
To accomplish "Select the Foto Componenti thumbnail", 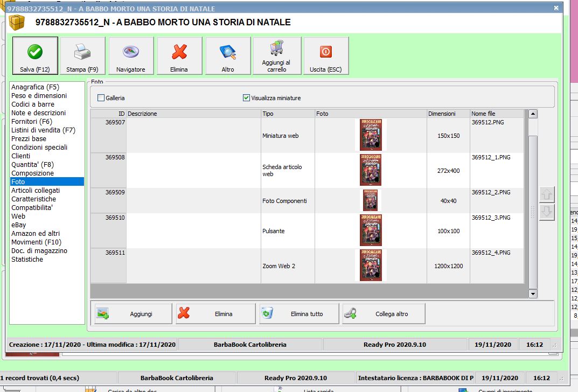I will coord(370,200).
